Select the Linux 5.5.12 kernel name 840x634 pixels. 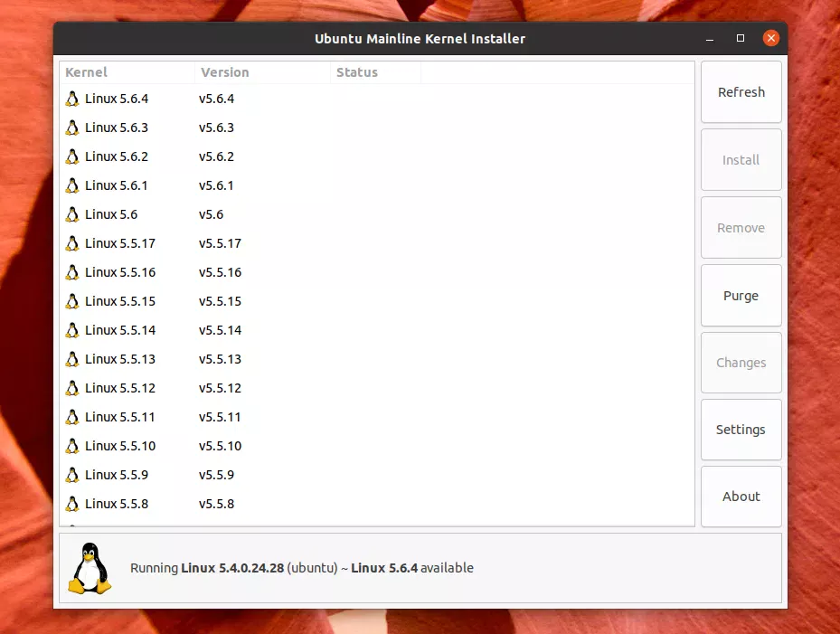coord(120,388)
